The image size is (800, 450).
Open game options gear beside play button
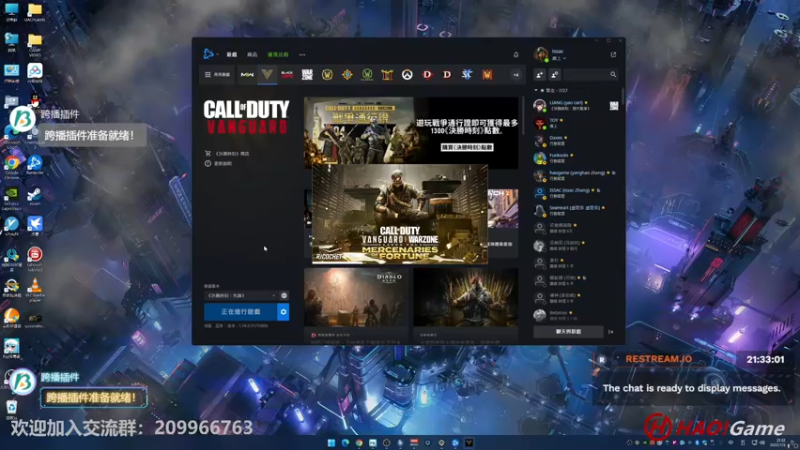tap(283, 312)
